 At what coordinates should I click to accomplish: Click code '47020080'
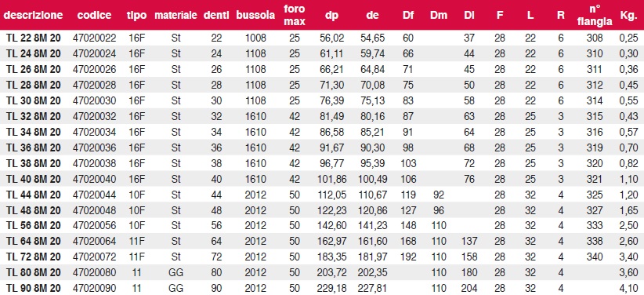tap(95, 272)
